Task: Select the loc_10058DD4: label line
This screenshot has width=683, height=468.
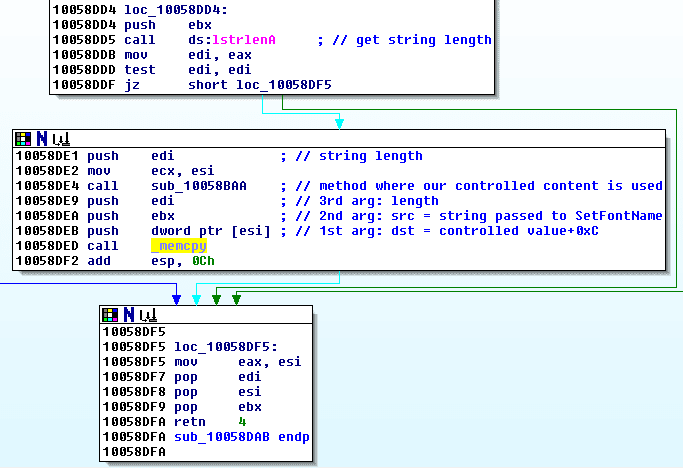Action: 140,10
